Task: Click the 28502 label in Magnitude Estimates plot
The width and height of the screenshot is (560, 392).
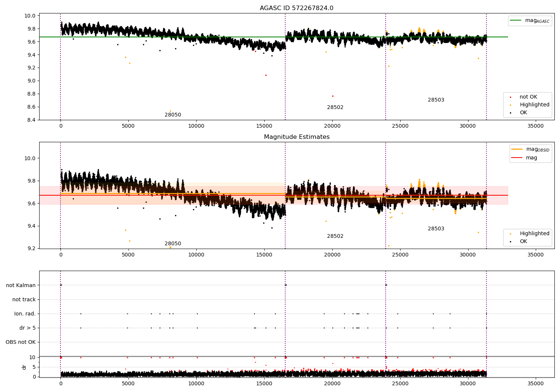Action: 335,236
